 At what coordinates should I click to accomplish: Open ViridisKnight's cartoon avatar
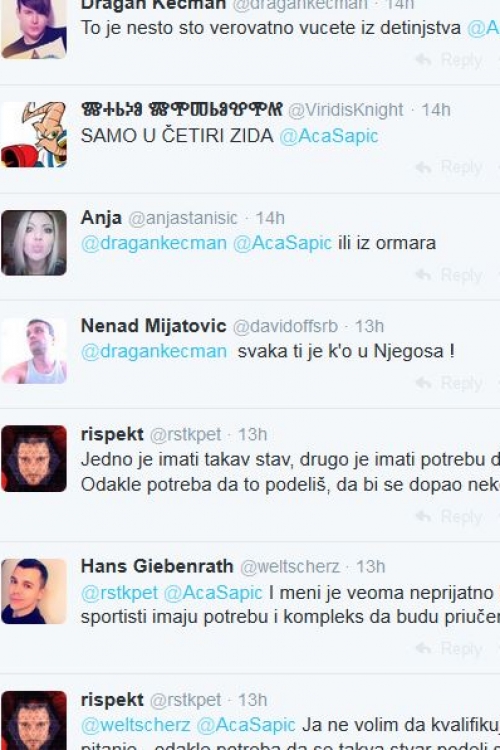pyautogui.click(x=34, y=135)
